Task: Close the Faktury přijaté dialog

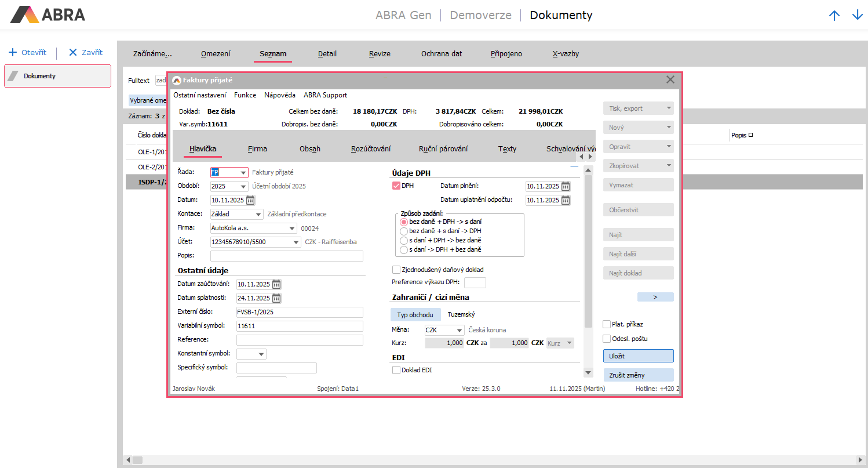Action: [x=670, y=80]
